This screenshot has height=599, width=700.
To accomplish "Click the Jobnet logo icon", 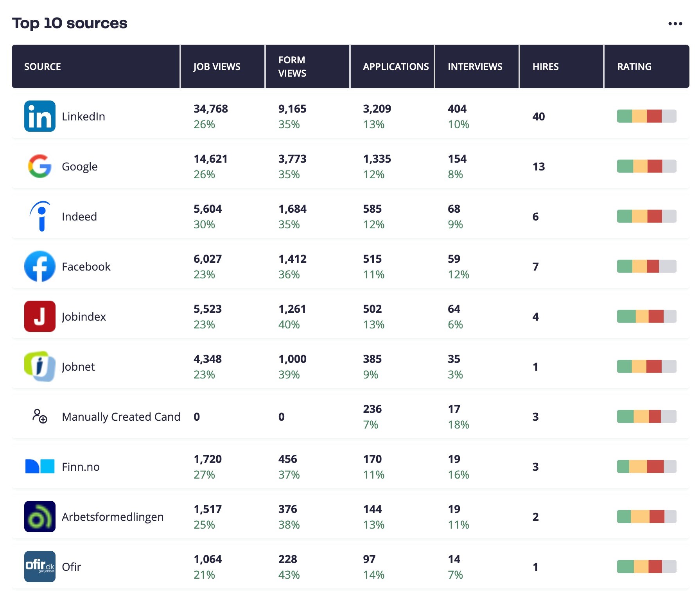I will pos(39,366).
